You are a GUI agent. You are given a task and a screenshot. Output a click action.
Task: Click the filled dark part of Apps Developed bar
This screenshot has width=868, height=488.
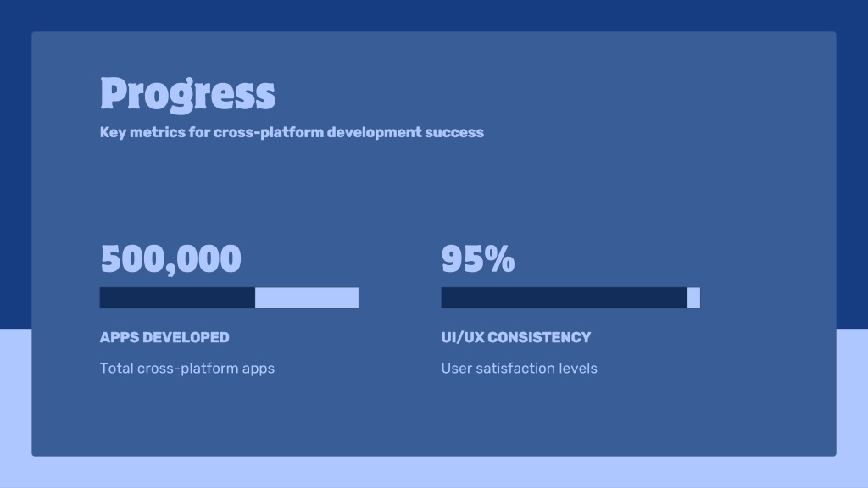click(x=177, y=298)
